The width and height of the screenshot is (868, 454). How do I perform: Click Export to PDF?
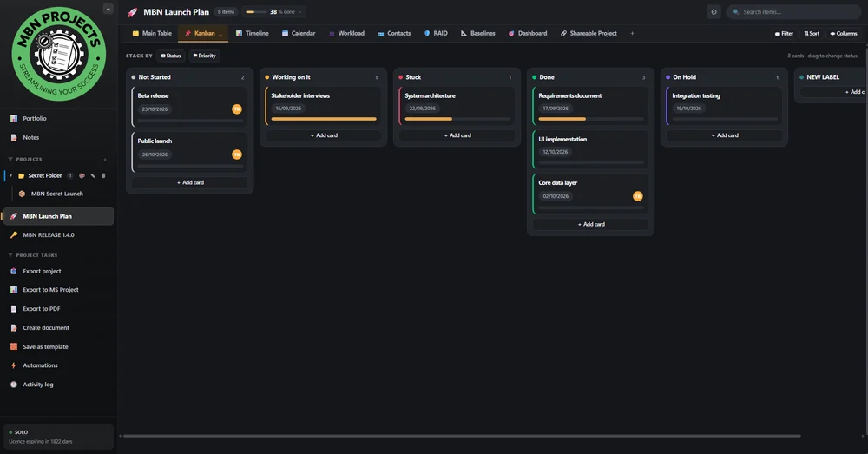coord(41,309)
